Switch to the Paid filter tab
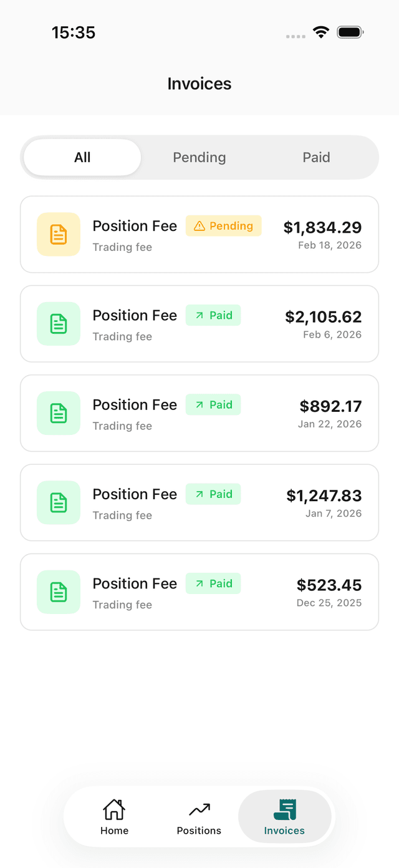399x868 pixels. click(316, 157)
